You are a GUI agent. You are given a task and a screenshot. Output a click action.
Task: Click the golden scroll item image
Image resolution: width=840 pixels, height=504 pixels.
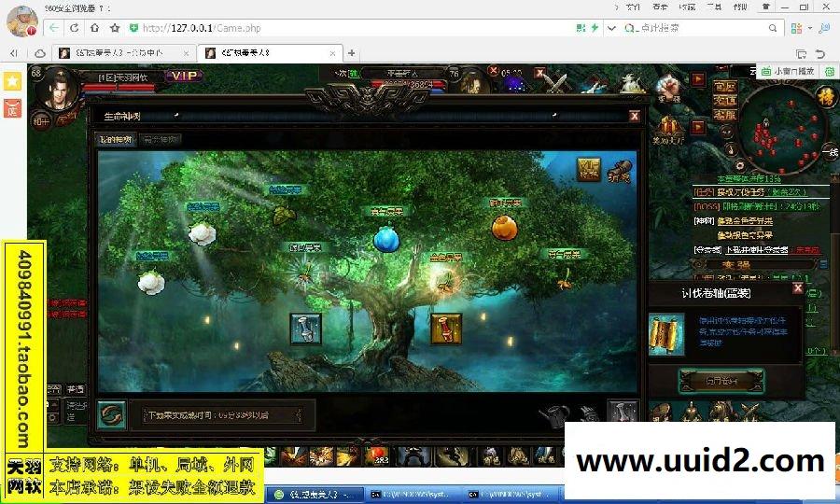[x=666, y=335]
